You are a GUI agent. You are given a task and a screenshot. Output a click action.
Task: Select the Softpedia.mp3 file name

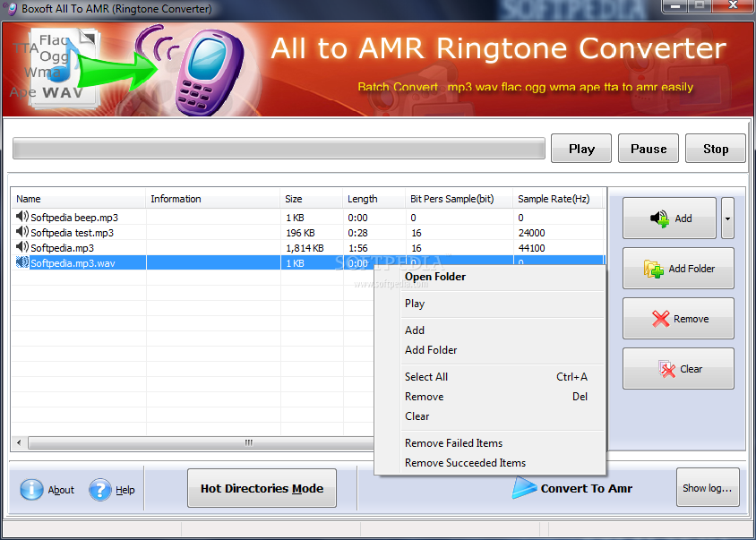tap(62, 248)
